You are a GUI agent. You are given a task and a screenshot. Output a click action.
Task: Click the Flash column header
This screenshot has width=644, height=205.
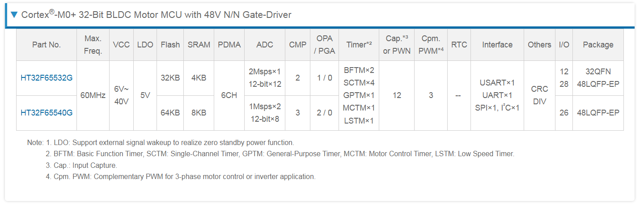(x=170, y=45)
